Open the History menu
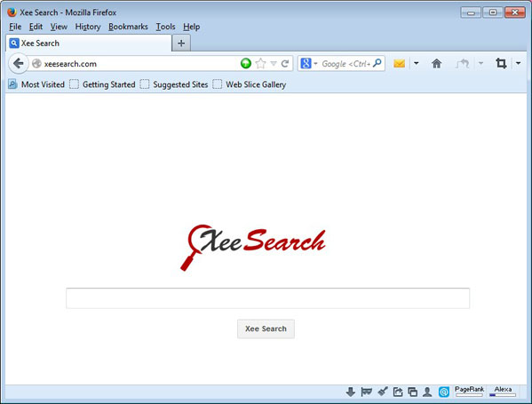The width and height of the screenshot is (532, 404). [88, 27]
